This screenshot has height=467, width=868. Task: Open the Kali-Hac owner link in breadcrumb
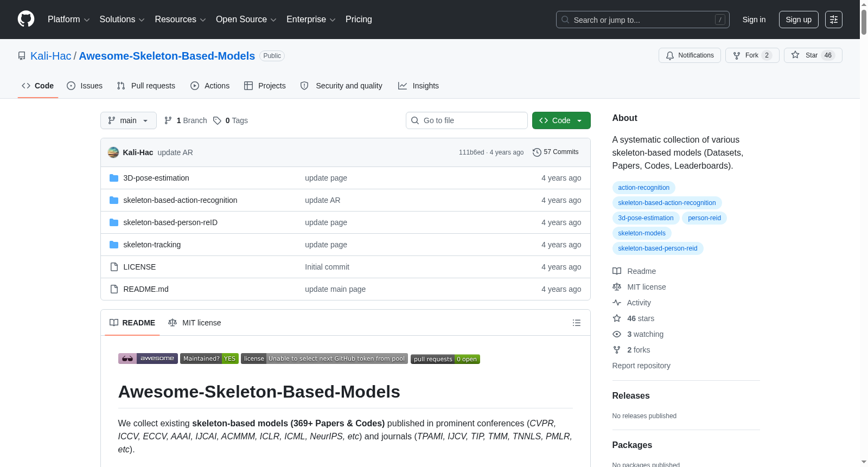coord(51,56)
